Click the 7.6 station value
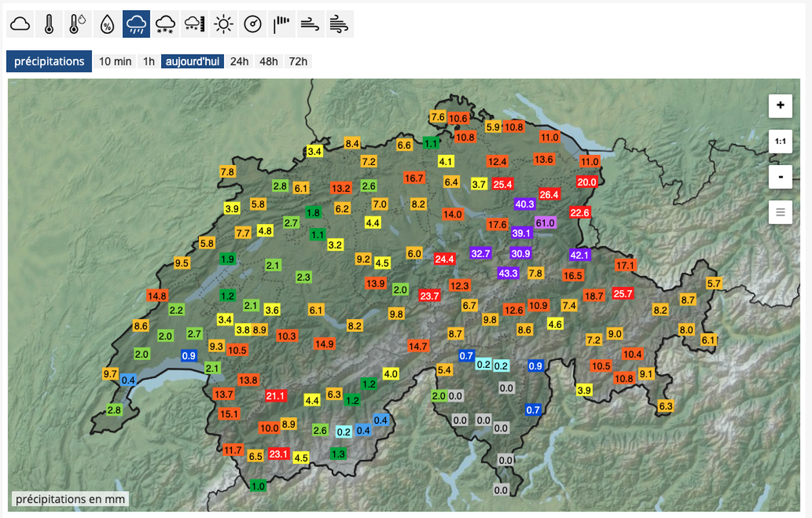The width and height of the screenshot is (812, 518). click(x=438, y=117)
